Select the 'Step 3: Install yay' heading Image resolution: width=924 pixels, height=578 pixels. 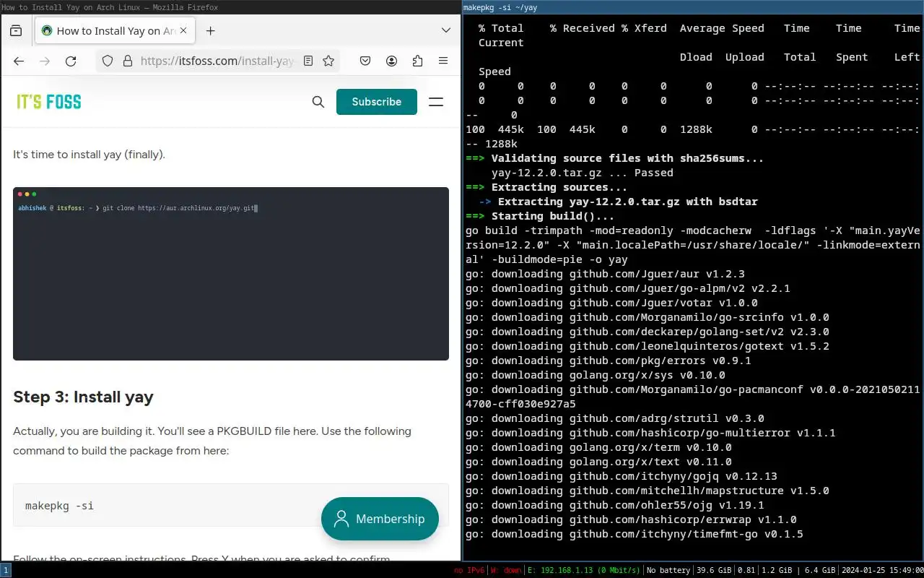[83, 397]
